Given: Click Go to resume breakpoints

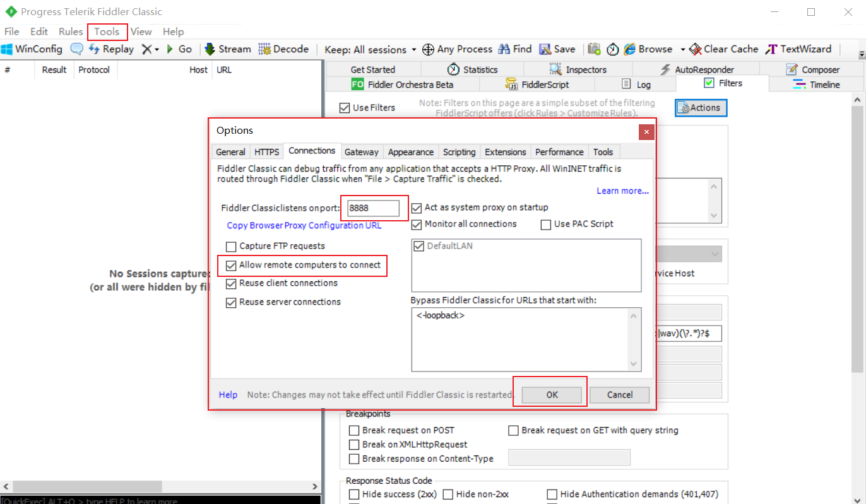Looking at the screenshot, I should tap(179, 49).
